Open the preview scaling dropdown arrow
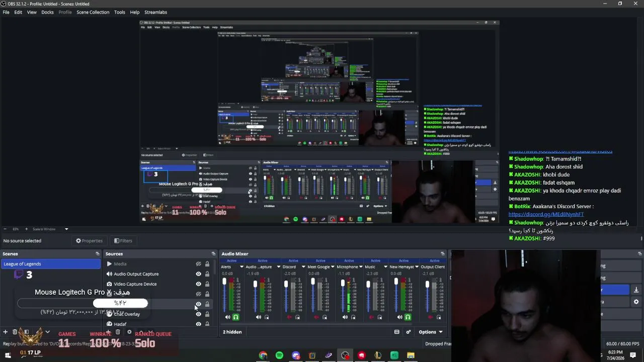644x362 pixels. tap(66, 229)
